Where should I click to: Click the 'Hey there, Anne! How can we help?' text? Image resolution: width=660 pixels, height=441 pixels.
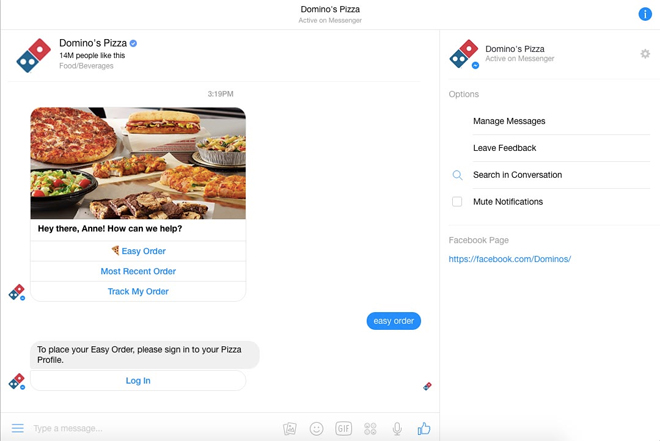click(110, 229)
